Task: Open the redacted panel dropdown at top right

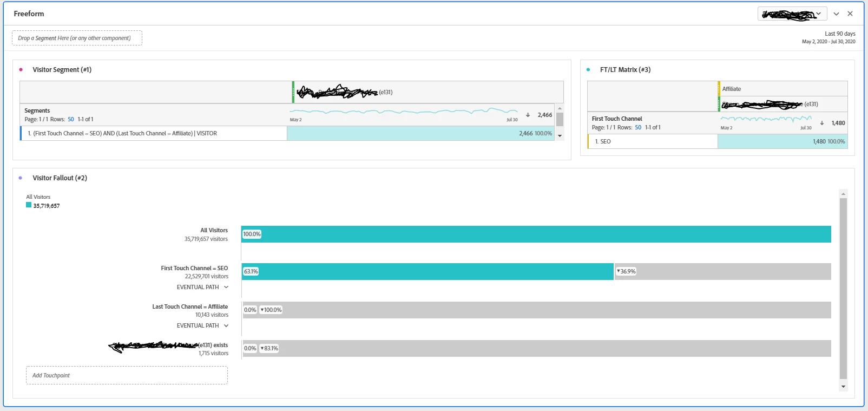Action: (792, 14)
